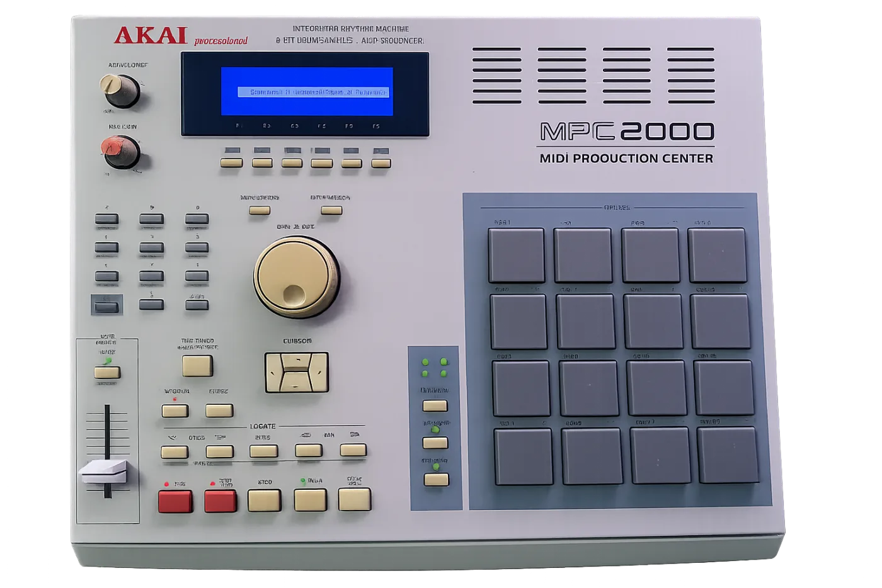The image size is (882, 588).
Task: Click the beige volume knob at top left
Action: click(x=120, y=91)
